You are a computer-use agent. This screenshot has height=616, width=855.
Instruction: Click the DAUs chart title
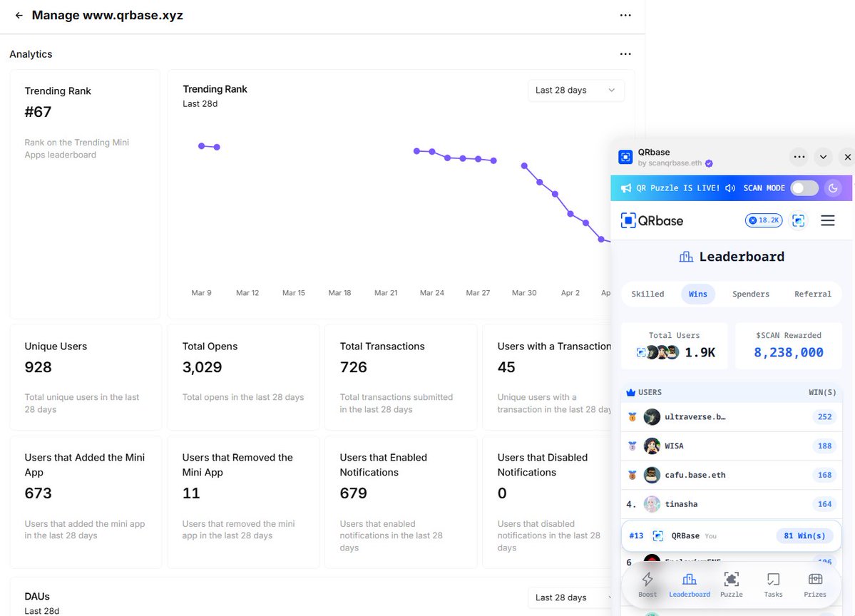pos(37,596)
